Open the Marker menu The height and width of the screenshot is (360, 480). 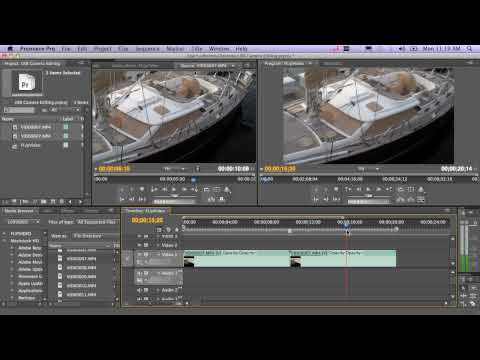click(x=175, y=49)
